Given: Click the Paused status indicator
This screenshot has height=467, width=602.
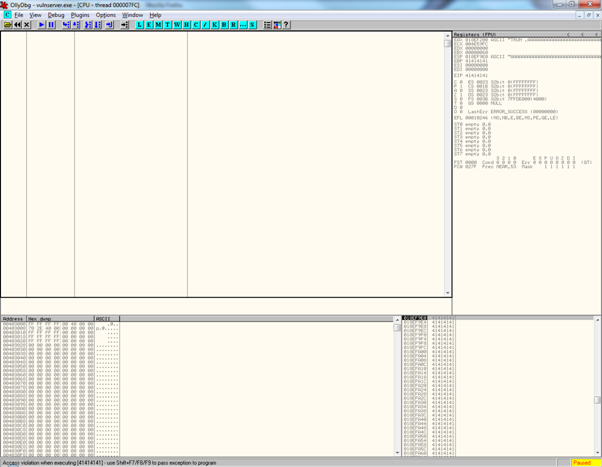Looking at the screenshot, I should click(582, 463).
